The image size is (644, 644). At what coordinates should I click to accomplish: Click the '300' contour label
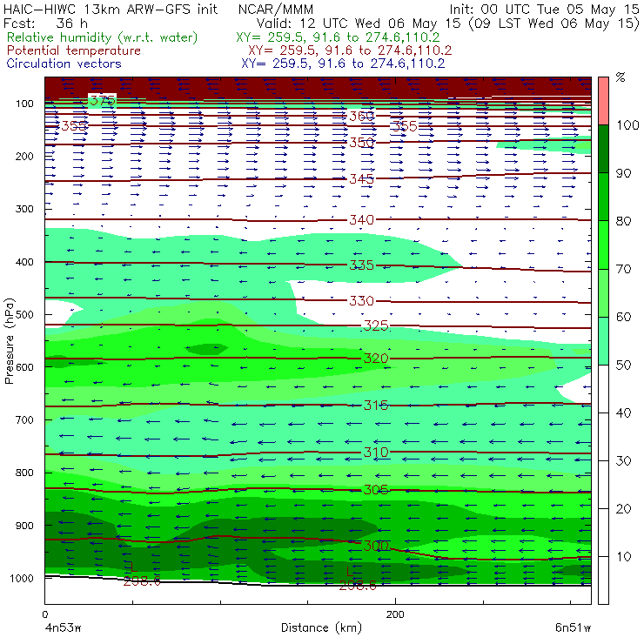coord(376,546)
